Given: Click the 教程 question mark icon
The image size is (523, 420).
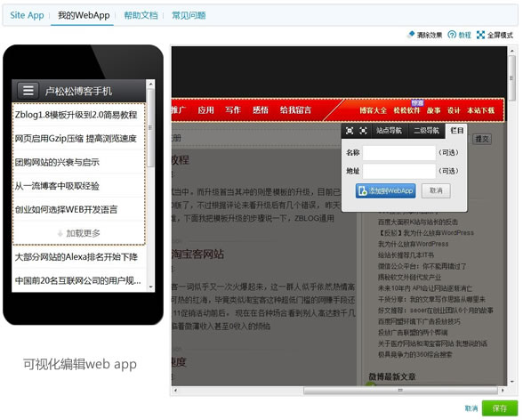Looking at the screenshot, I should click(452, 35).
